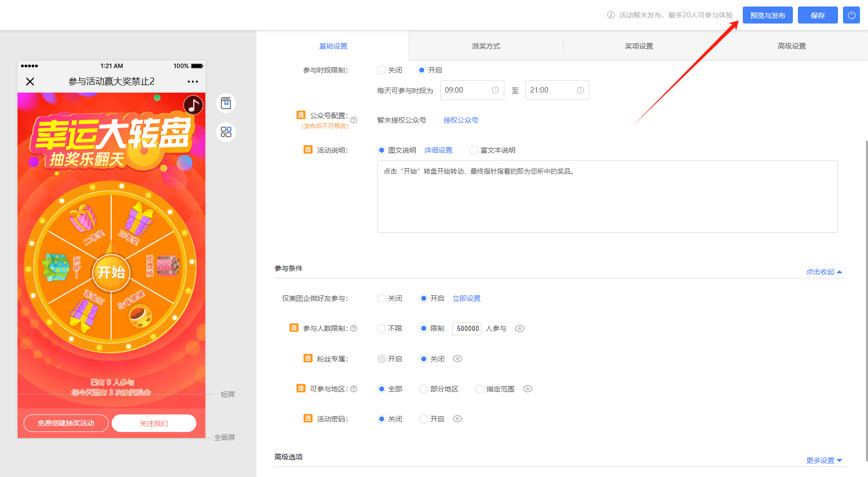Open 立即设置 link for 企微好友
Viewport: 868px width, 477px height.
point(466,298)
